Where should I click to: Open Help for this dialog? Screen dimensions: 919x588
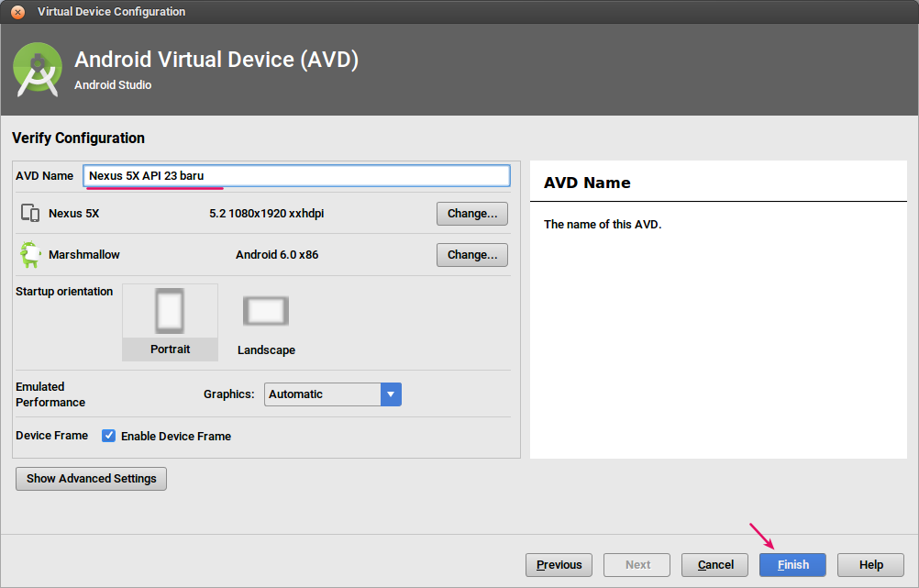point(870,565)
